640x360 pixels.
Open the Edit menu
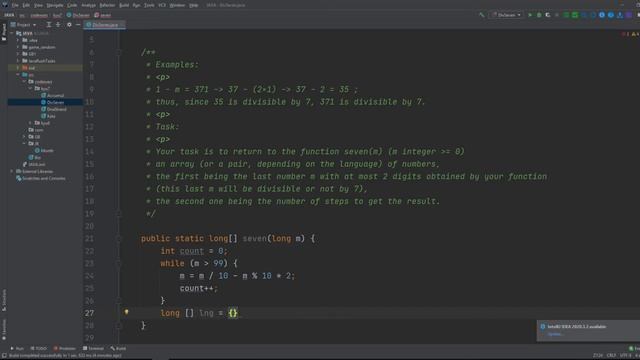pyautogui.click(x=26, y=5)
